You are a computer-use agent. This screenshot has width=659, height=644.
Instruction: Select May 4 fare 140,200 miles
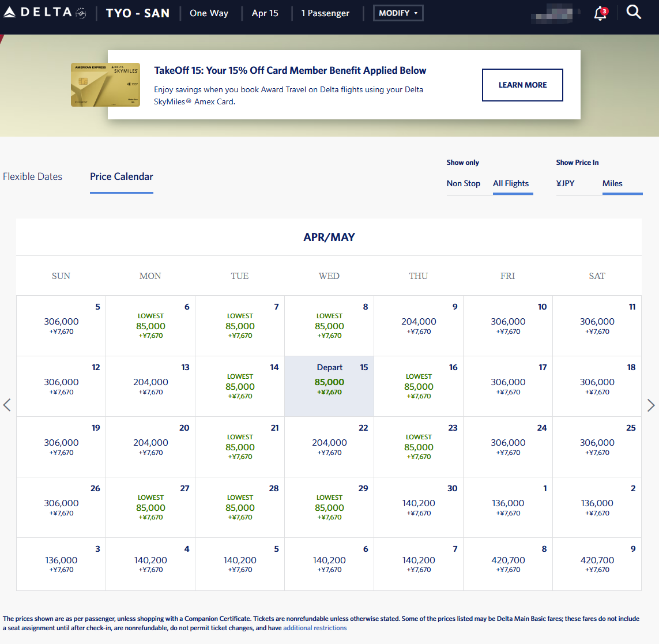150,564
